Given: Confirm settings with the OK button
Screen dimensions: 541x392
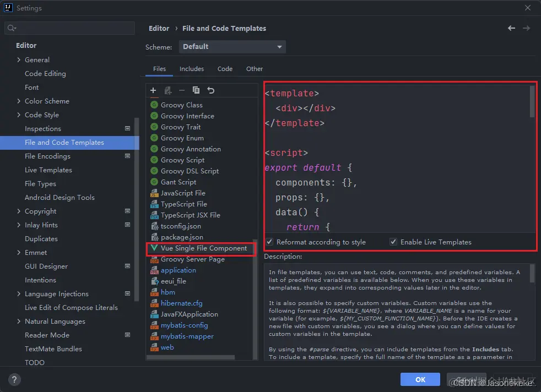Looking at the screenshot, I should (420, 379).
